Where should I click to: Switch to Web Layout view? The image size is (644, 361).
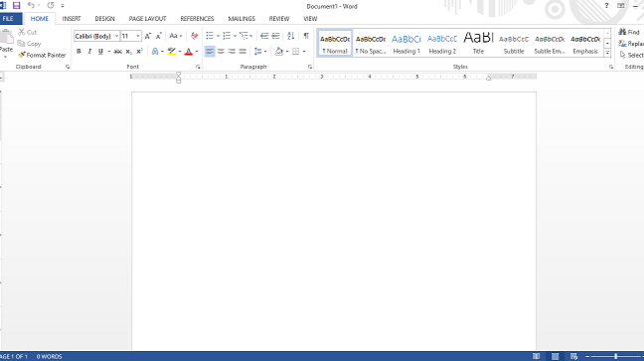(x=573, y=356)
